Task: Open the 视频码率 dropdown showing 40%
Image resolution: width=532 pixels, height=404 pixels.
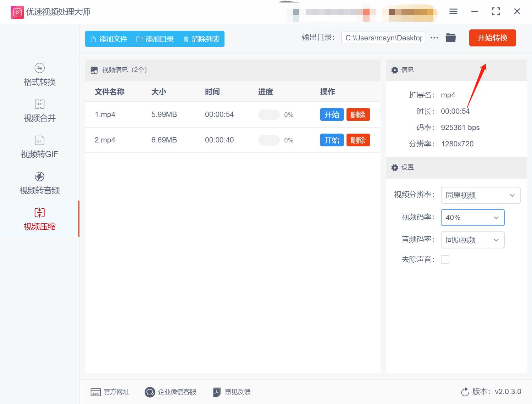Action: pos(472,218)
